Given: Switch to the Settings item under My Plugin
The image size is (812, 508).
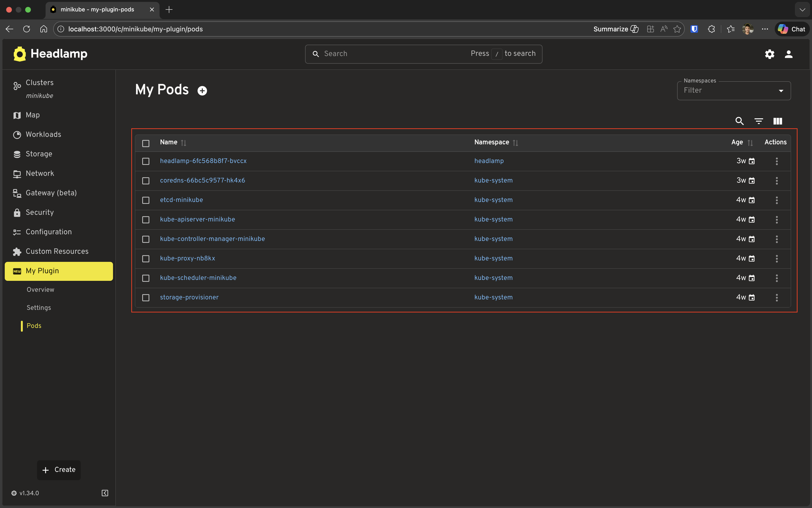Looking at the screenshot, I should click(39, 307).
